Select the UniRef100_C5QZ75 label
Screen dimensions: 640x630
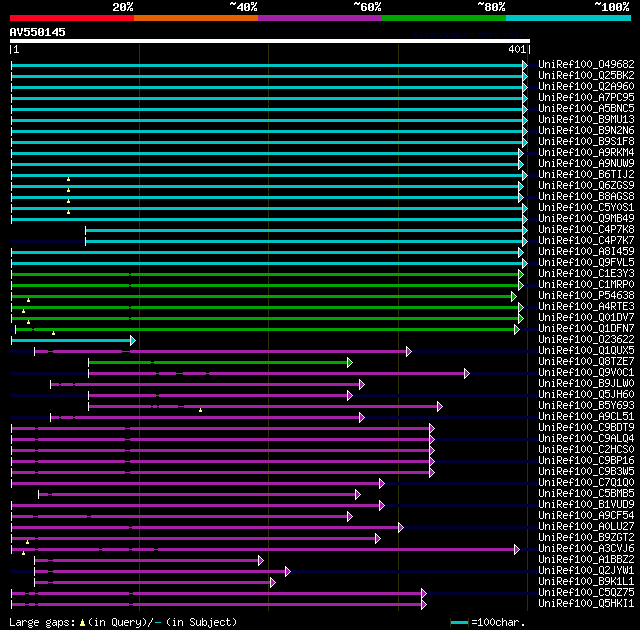pos(586,593)
